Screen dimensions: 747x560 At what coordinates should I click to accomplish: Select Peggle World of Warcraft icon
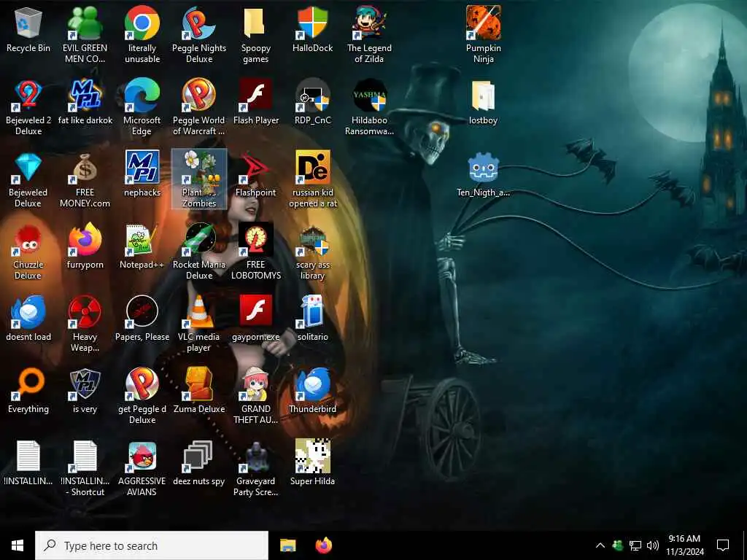[x=199, y=106]
